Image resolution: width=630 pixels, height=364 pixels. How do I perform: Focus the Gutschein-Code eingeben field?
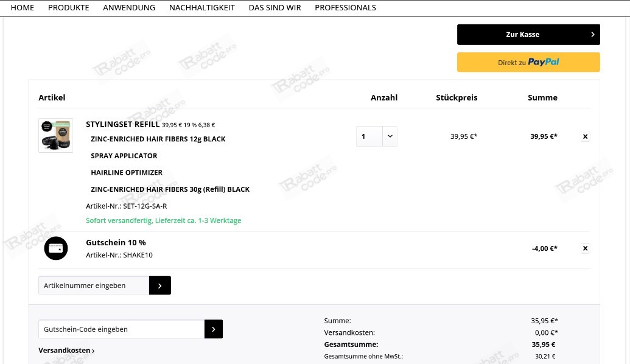[121, 329]
